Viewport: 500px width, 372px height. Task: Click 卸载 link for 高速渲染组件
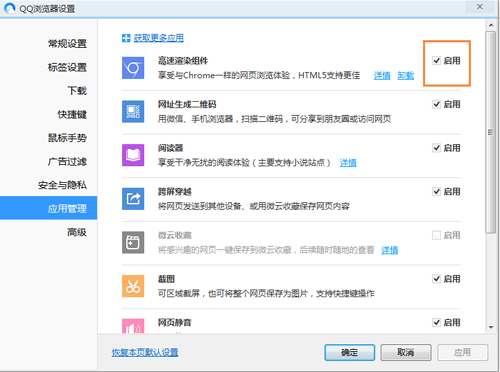click(x=406, y=76)
